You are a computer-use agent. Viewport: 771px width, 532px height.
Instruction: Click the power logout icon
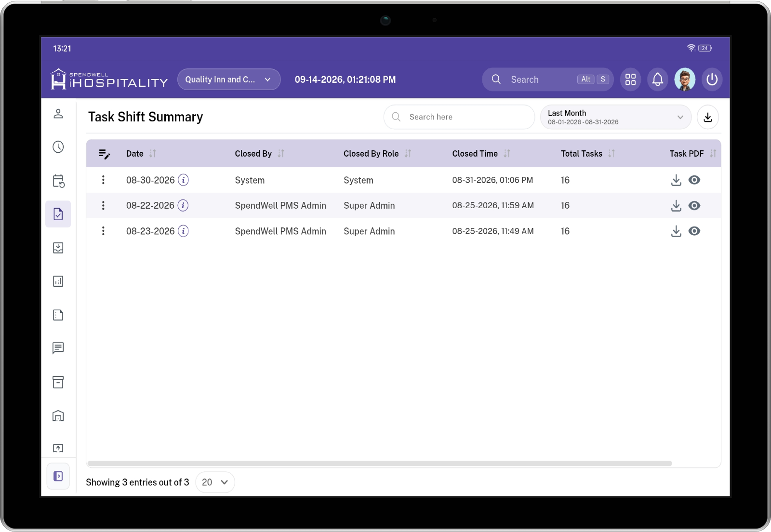tap(712, 80)
